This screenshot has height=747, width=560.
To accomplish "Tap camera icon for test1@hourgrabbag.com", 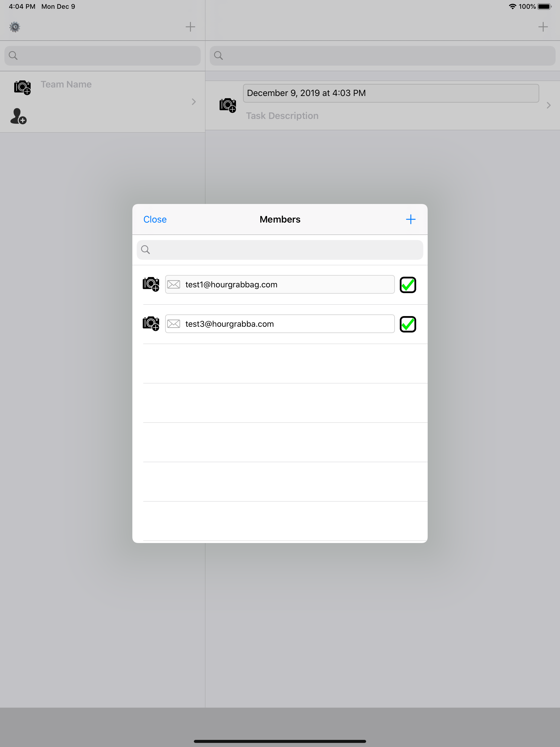I will [x=151, y=284].
